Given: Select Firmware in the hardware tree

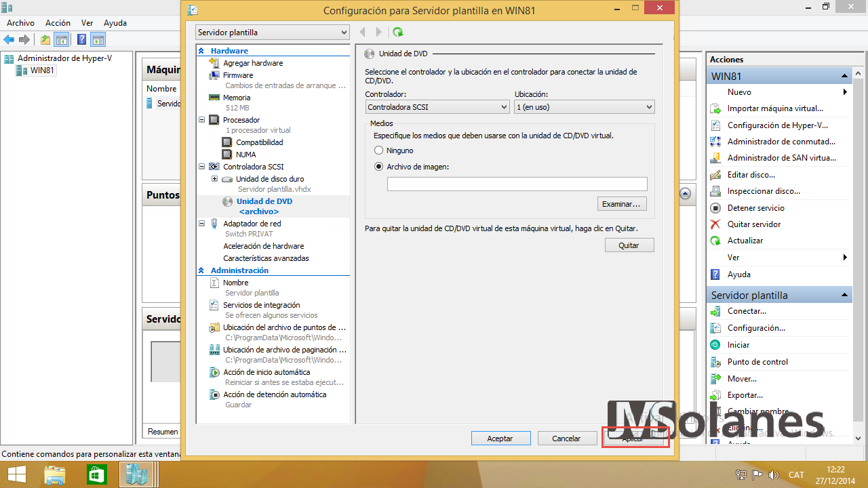Looking at the screenshot, I should (x=238, y=75).
